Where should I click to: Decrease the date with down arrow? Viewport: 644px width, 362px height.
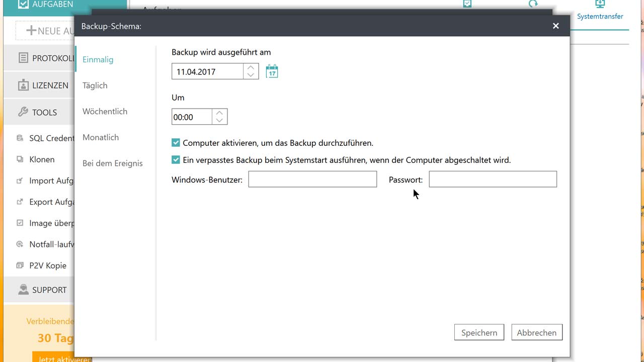click(251, 75)
